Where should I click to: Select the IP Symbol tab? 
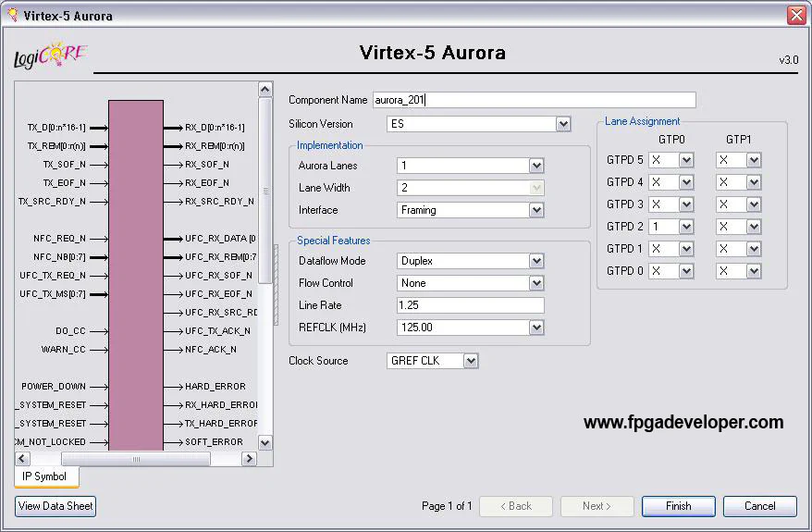click(44, 476)
